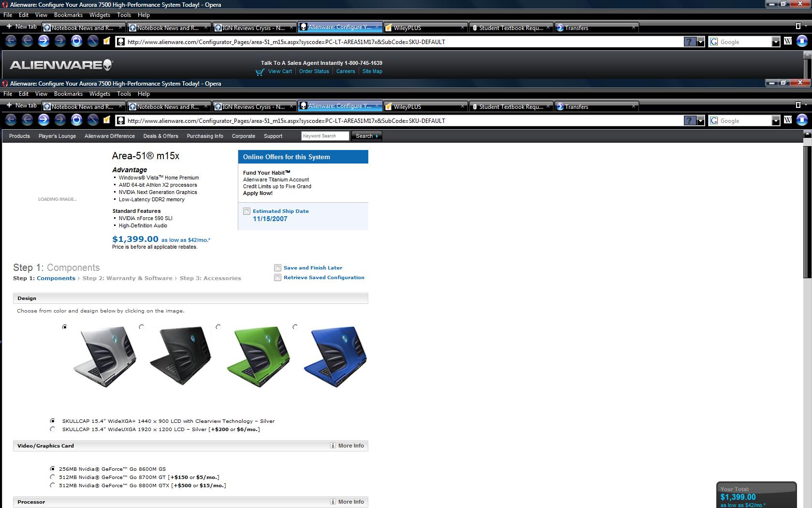The image size is (812, 508).
Task: Open Google search engine dropdown in lower window
Action: click(x=776, y=120)
